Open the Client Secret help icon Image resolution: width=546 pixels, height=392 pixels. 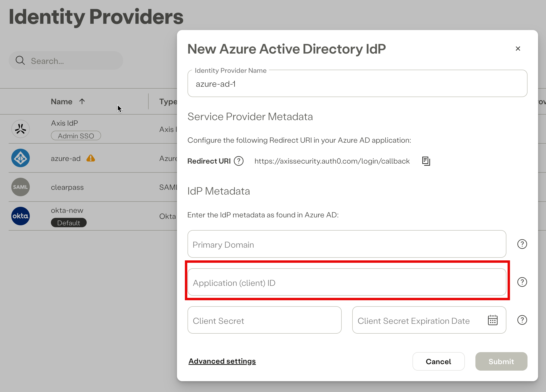pyautogui.click(x=522, y=320)
